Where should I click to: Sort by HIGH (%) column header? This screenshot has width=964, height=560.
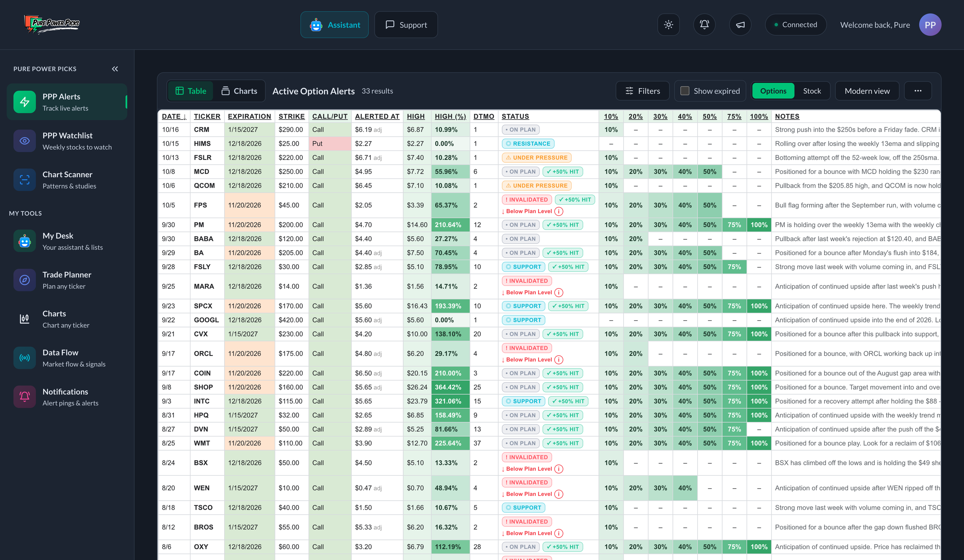click(450, 116)
